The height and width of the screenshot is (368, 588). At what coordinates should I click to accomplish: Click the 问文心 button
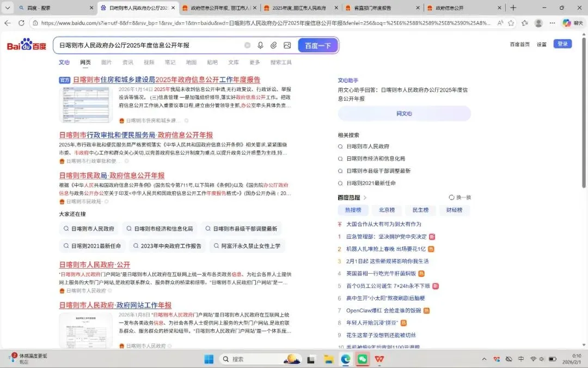[x=404, y=113]
